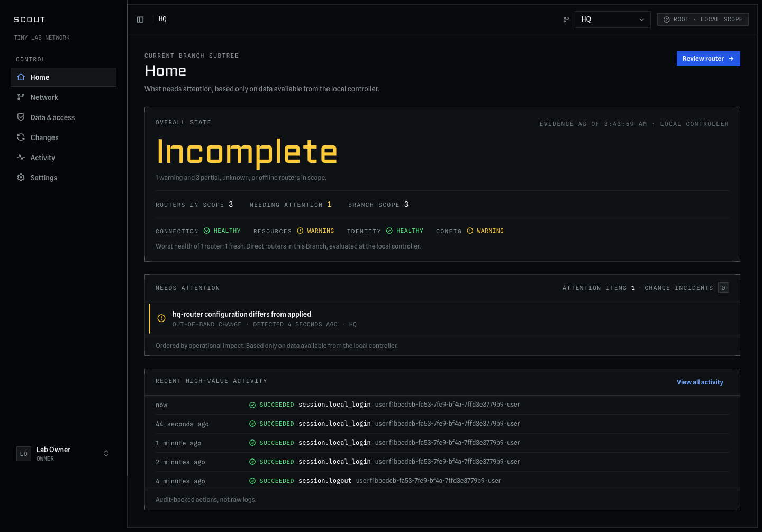Image resolution: width=762 pixels, height=532 pixels.
Task: Click success icon in '4 minutes ago' row
Action: click(252, 481)
